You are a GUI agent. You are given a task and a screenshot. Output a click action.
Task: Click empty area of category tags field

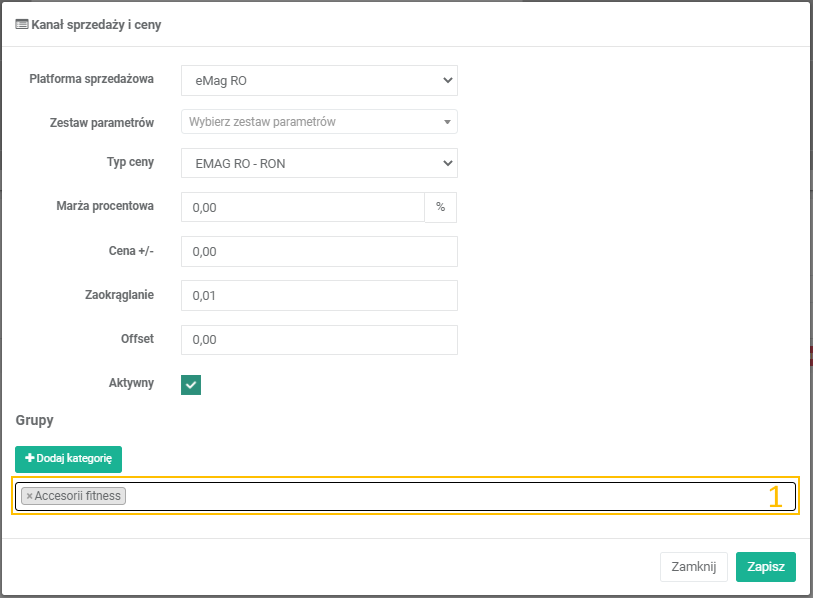[450, 496]
